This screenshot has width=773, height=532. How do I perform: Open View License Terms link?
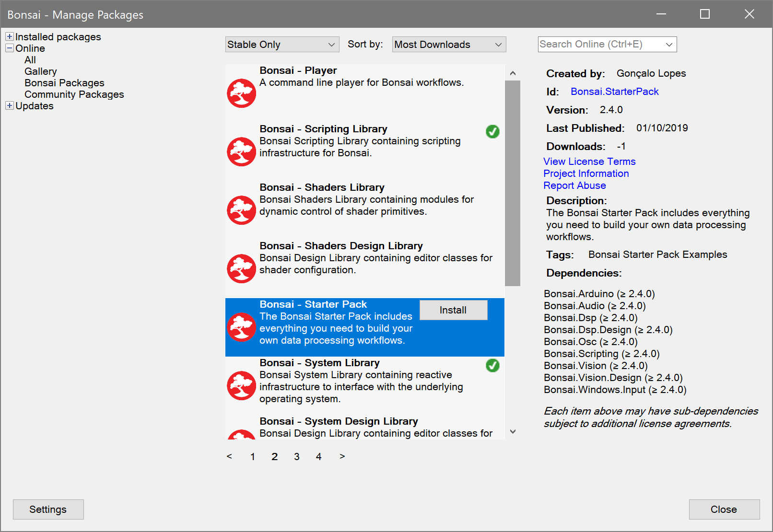tap(589, 162)
